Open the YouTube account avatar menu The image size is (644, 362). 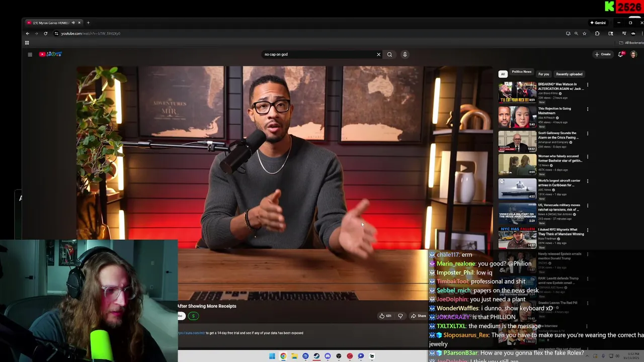(x=633, y=54)
